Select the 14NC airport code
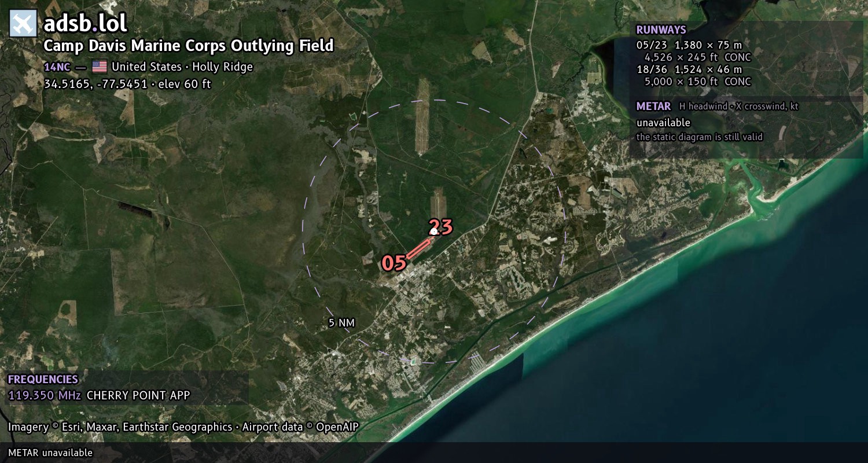Image resolution: width=868 pixels, height=463 pixels. tap(57, 67)
